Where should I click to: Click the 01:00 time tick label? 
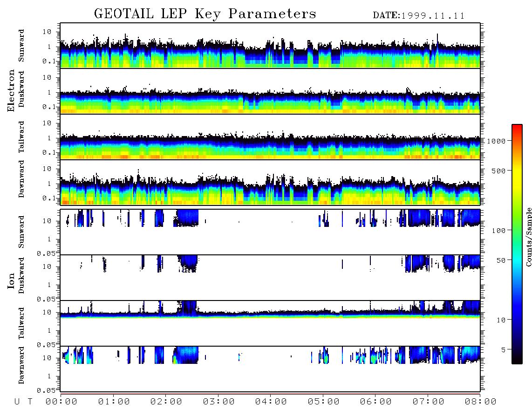(114, 402)
